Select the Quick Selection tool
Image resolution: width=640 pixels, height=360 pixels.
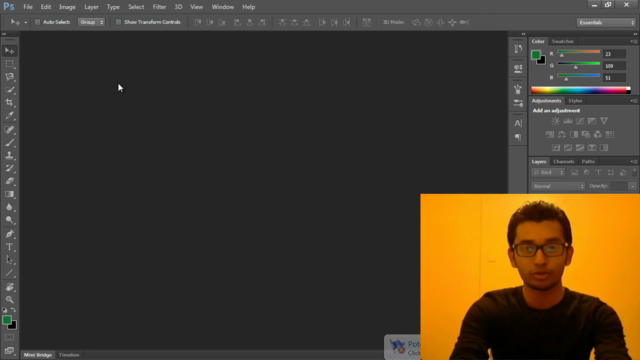coord(9,89)
